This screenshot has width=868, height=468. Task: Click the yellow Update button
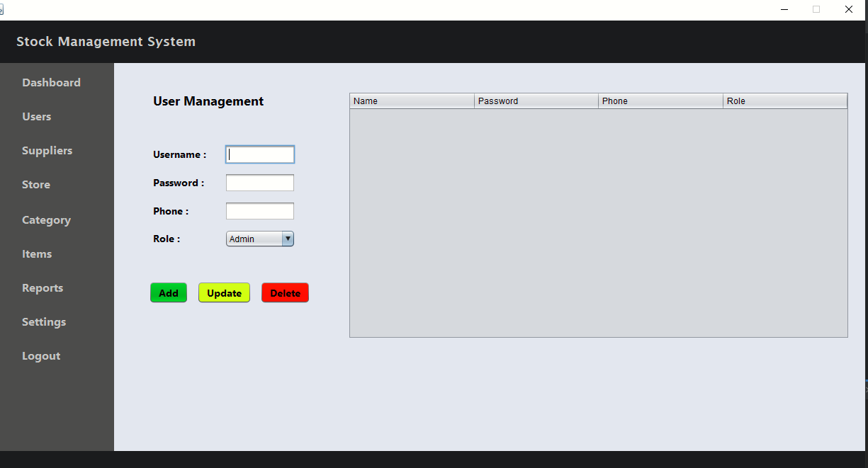(224, 293)
